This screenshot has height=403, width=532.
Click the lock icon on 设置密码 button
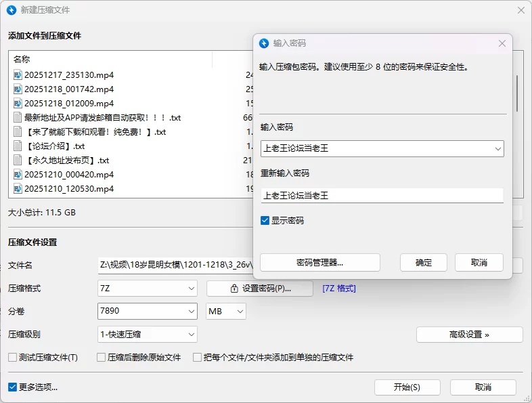click(234, 289)
